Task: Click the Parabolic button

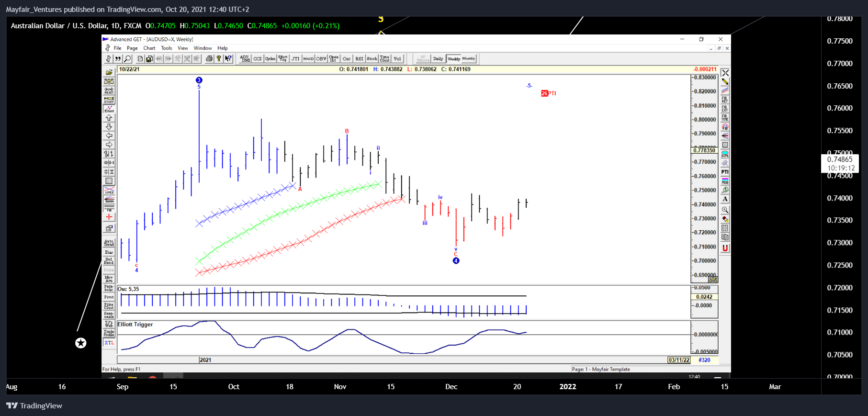Action: 109,288
